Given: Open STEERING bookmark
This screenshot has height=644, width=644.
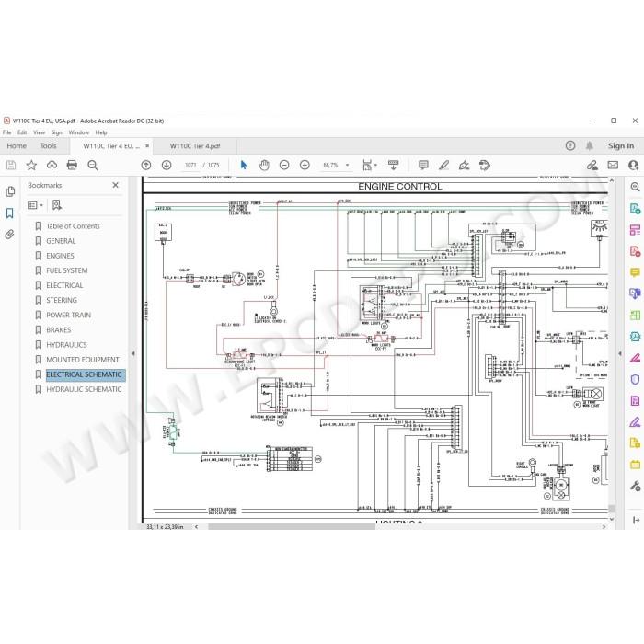Looking at the screenshot, I should 62,300.
